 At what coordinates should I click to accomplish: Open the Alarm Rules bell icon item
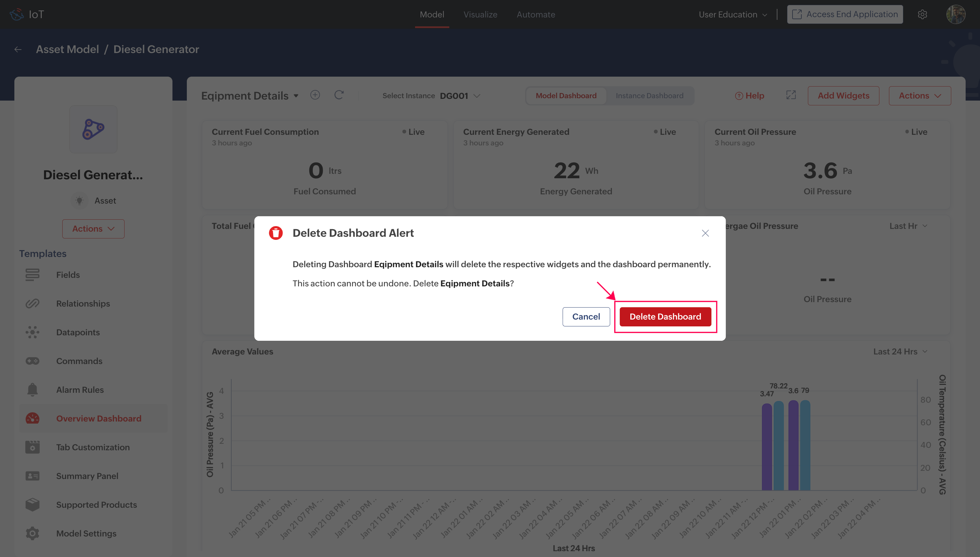click(33, 389)
